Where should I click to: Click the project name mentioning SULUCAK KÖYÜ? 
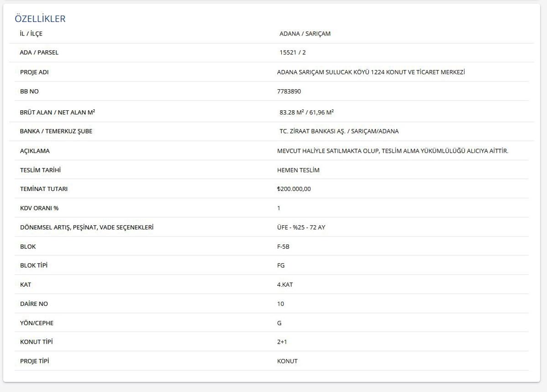point(371,72)
